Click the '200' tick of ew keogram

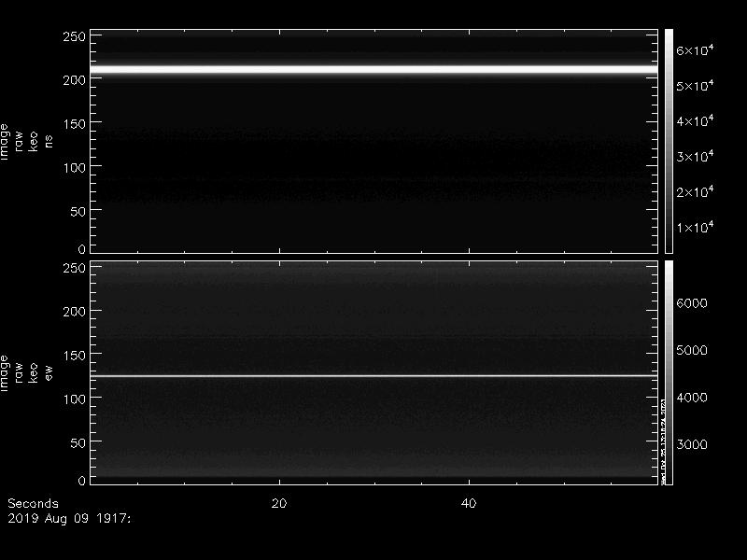(75, 312)
